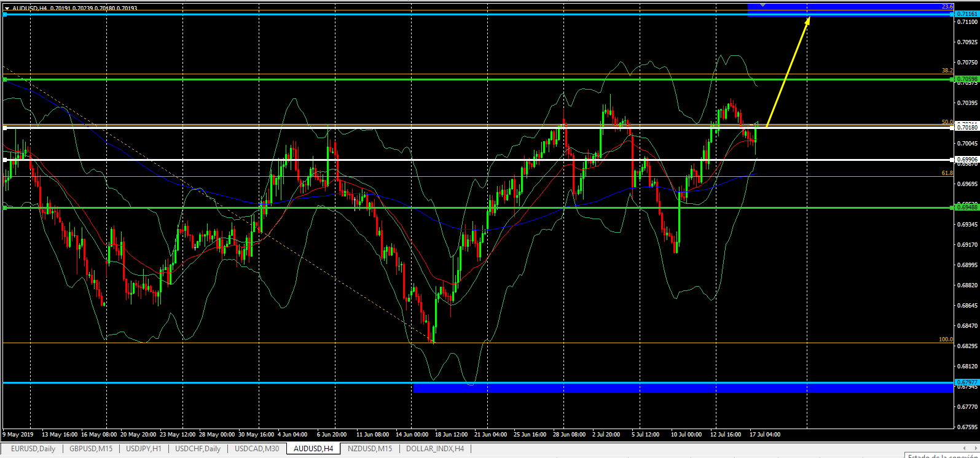Click the left handle of the upper green line
This screenshot has width=980, height=458.
(4, 79)
